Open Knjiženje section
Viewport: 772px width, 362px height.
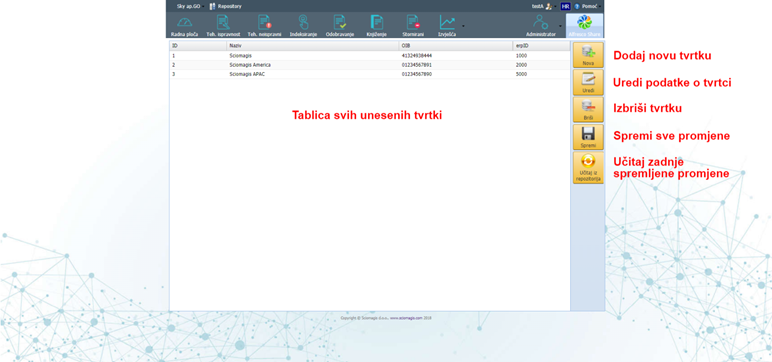coord(377,26)
